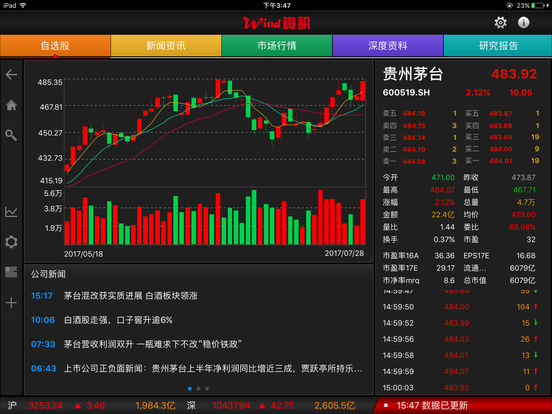Tap the 金额 value 22.4亿
552x414 pixels.
point(443,215)
